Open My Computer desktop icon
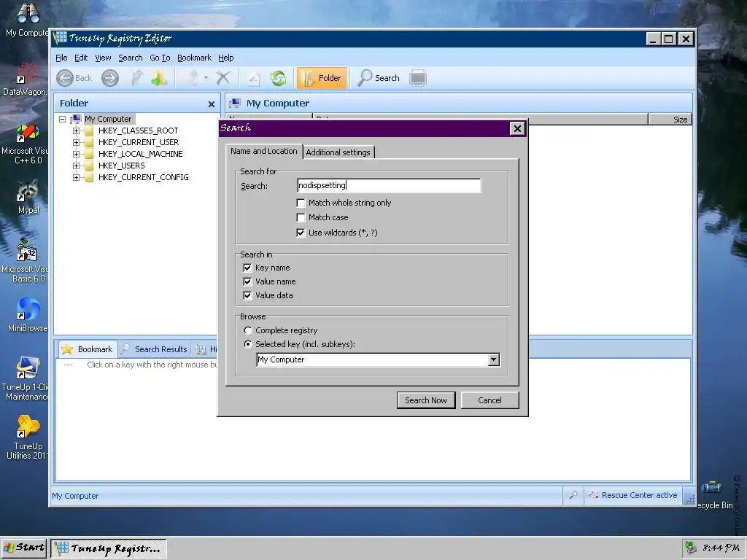This screenshot has height=560, width=747. pos(28,20)
